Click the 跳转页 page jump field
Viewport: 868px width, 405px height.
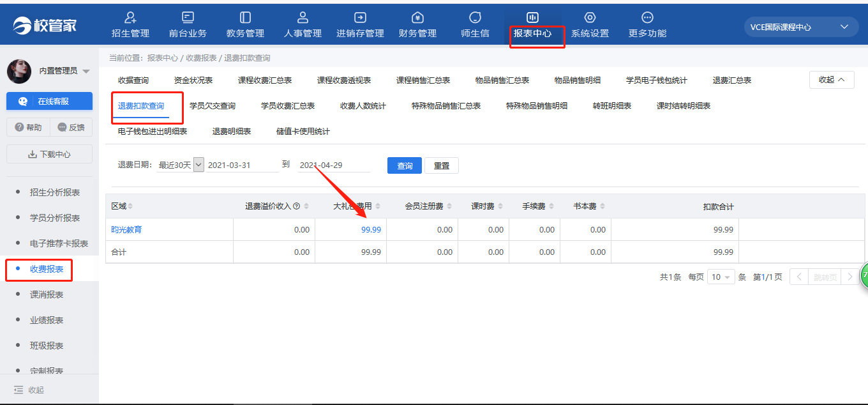tap(824, 277)
